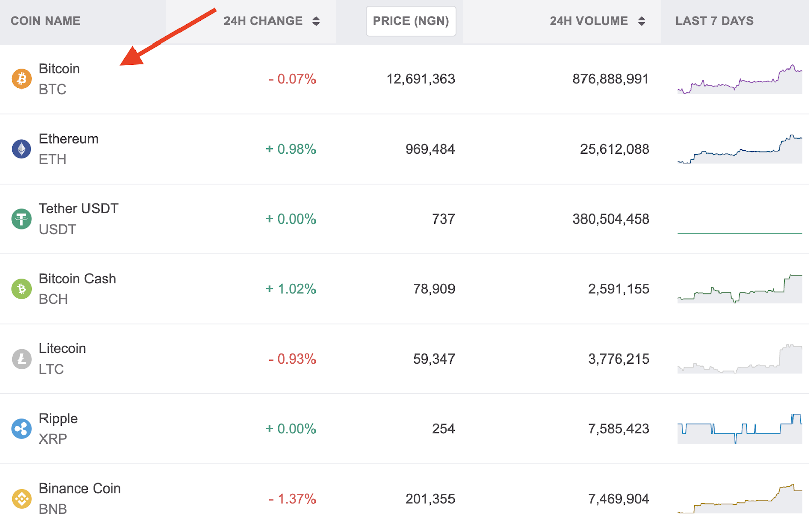Click the Binance Coin icon
Viewport: 809px width, 532px height.
click(x=22, y=499)
